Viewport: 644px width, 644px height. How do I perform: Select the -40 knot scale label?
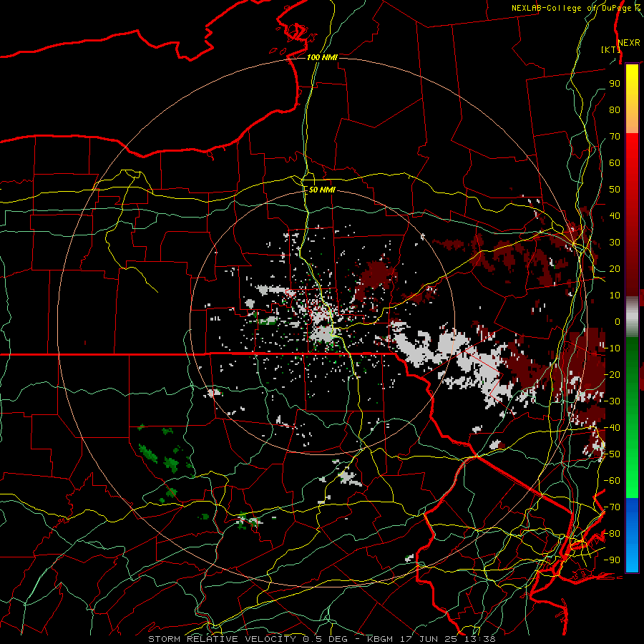pyautogui.click(x=612, y=428)
